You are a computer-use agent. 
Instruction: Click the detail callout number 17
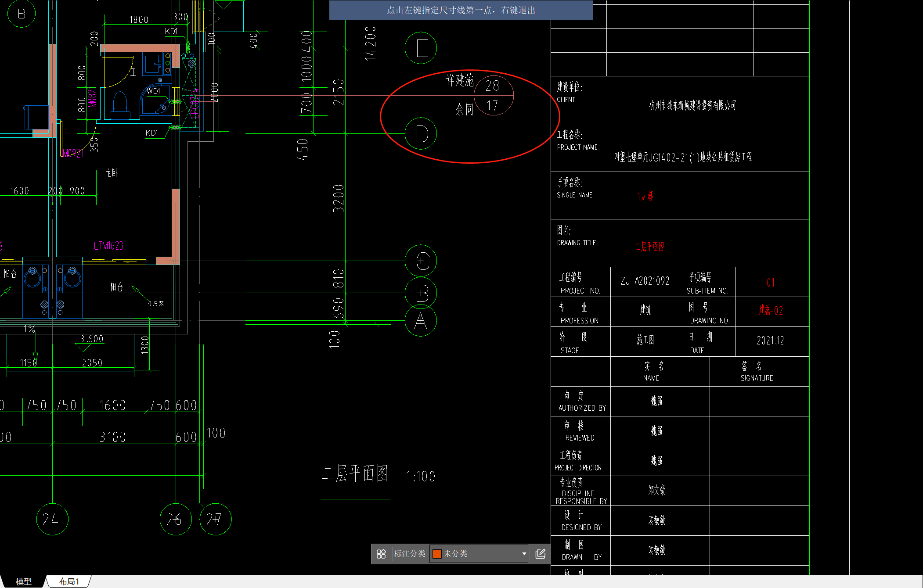(492, 106)
